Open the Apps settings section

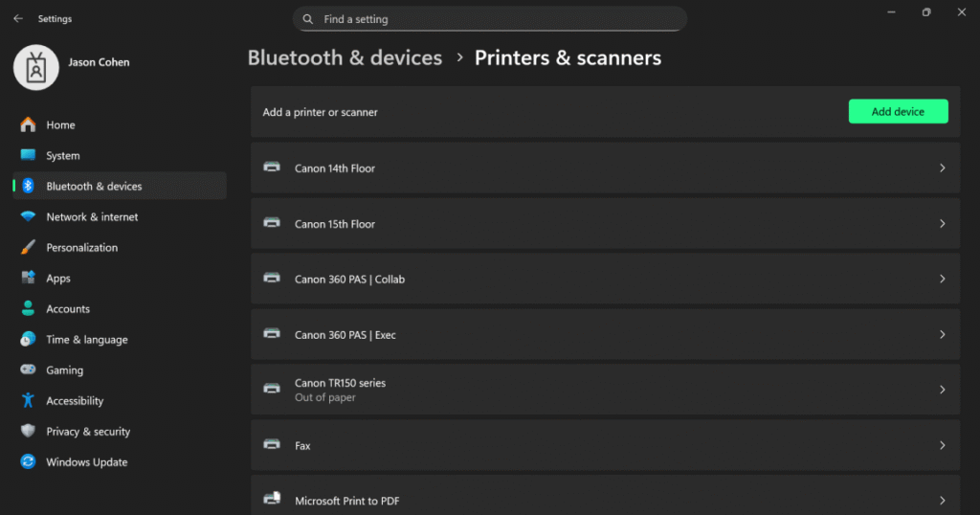coord(58,279)
